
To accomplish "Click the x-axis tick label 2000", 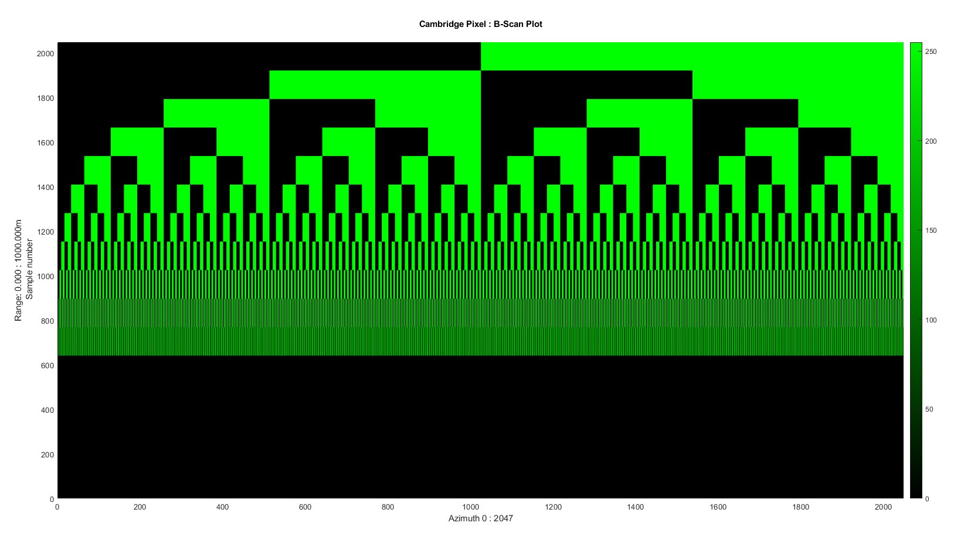I will (883, 507).
